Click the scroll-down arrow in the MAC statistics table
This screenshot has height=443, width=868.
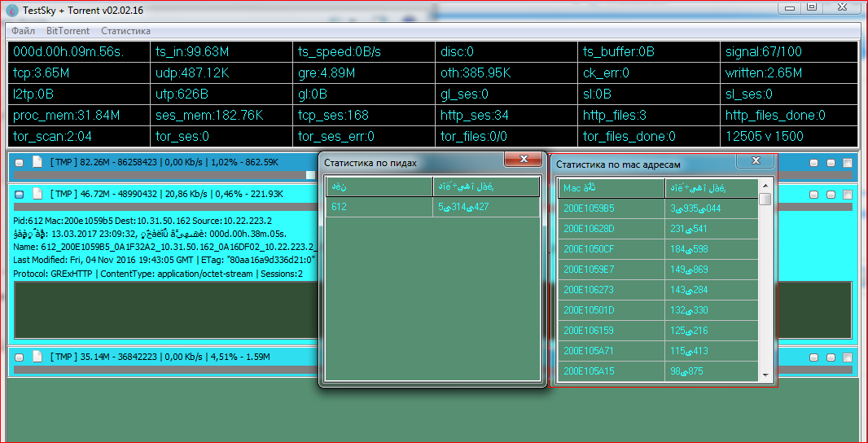click(x=765, y=375)
